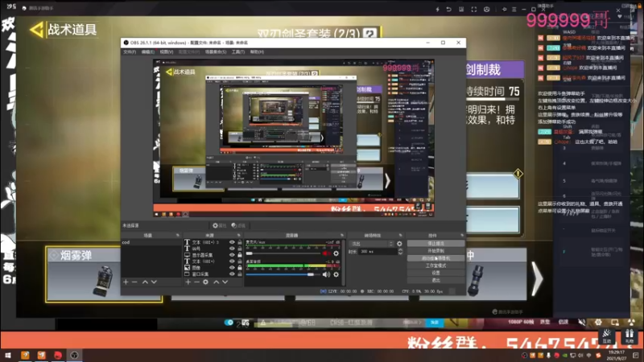The height and width of the screenshot is (362, 644).
Task: Mute desktop audio with the speaker icon
Action: click(326, 274)
